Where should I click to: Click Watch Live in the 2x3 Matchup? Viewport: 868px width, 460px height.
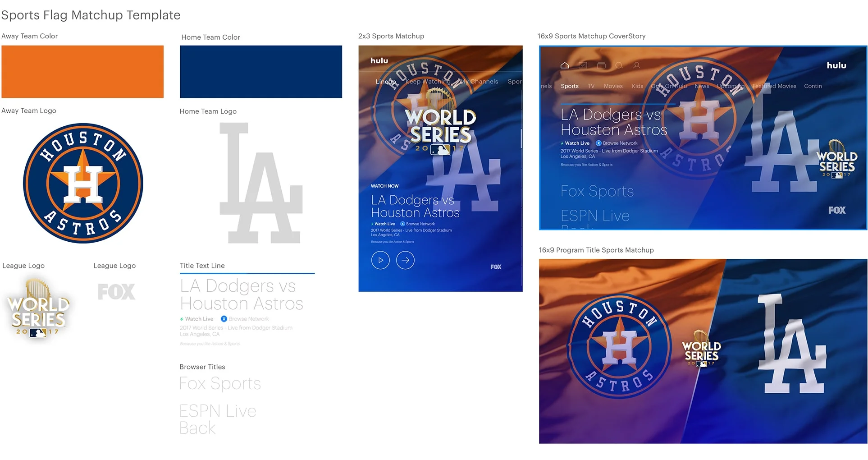click(x=384, y=224)
